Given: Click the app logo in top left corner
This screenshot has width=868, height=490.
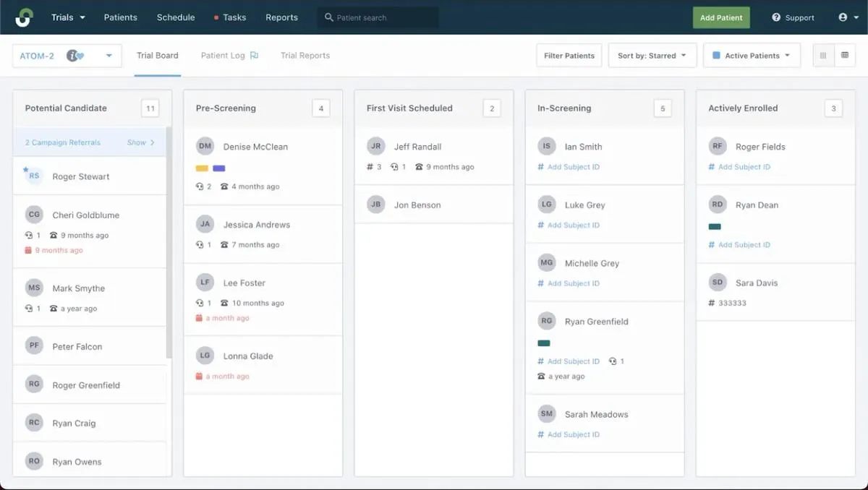Looking at the screenshot, I should pyautogui.click(x=25, y=17).
